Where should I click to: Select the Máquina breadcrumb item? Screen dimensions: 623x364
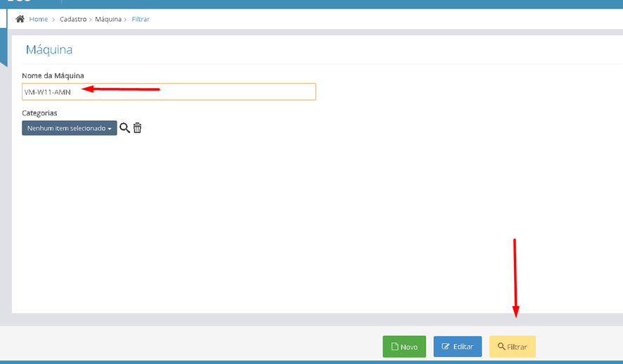(x=108, y=19)
